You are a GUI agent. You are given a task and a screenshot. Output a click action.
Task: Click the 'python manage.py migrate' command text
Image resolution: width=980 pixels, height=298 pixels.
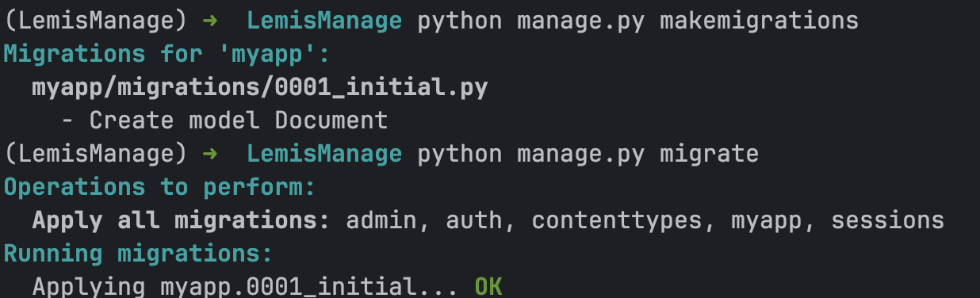pos(588,154)
